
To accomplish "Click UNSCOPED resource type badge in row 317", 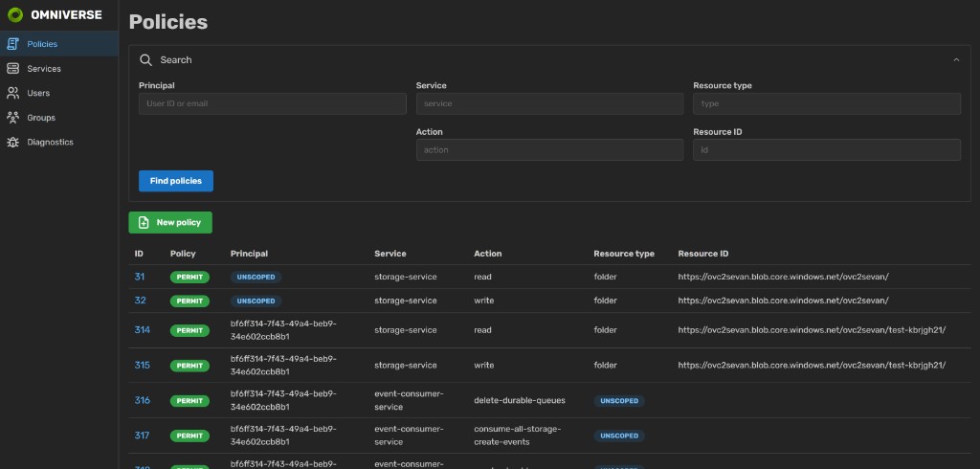I will [619, 435].
